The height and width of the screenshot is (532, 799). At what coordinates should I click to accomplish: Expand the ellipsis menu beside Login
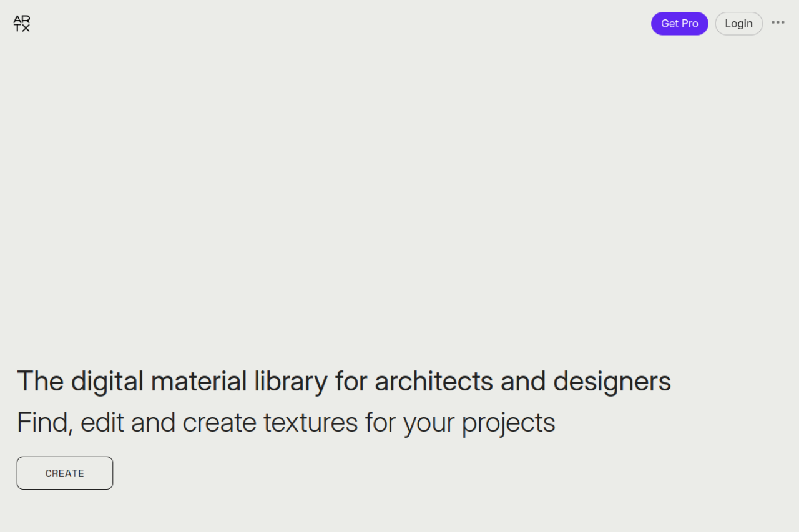point(778,23)
